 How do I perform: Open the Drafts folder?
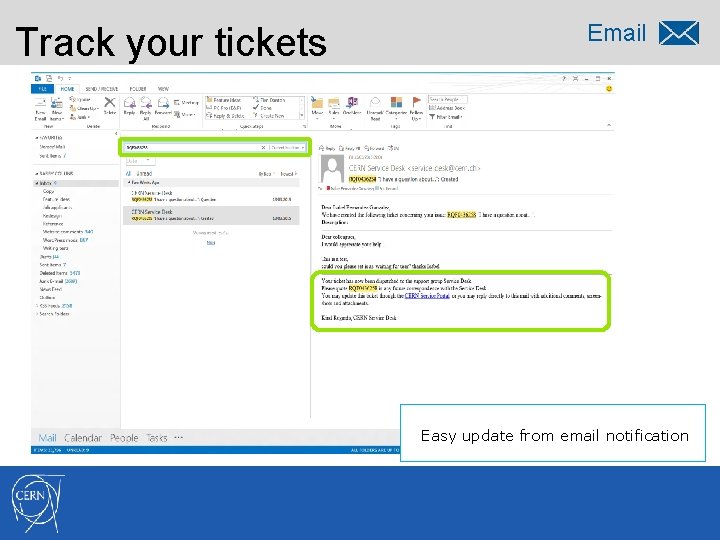tap(49, 257)
